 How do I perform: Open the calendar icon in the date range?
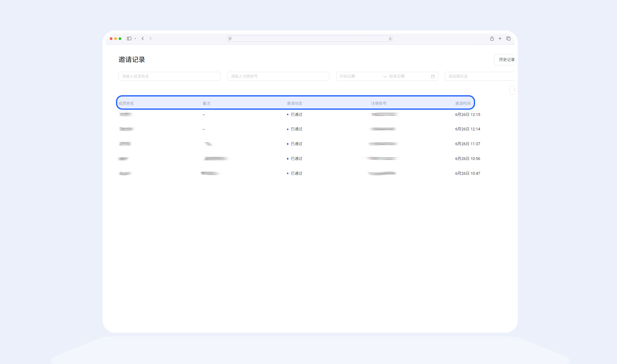433,76
